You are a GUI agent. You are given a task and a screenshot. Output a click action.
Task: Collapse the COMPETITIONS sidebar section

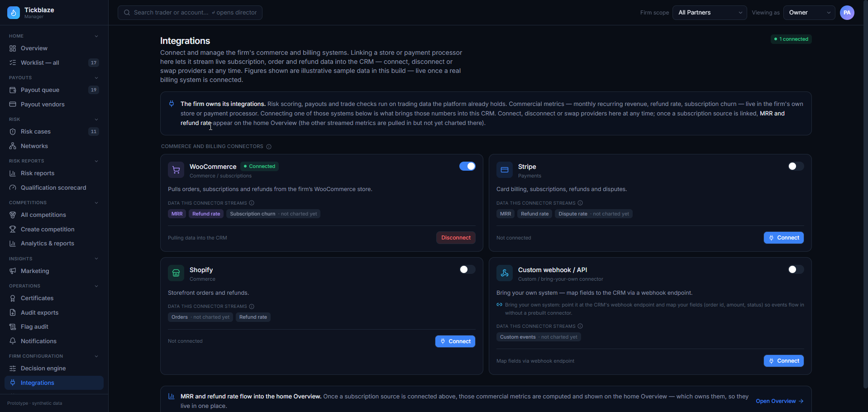[96, 203]
